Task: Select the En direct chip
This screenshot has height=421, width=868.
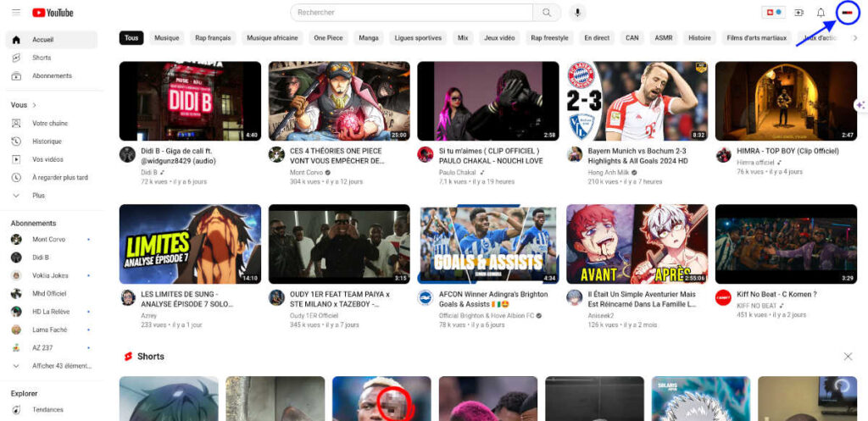Action: point(597,38)
